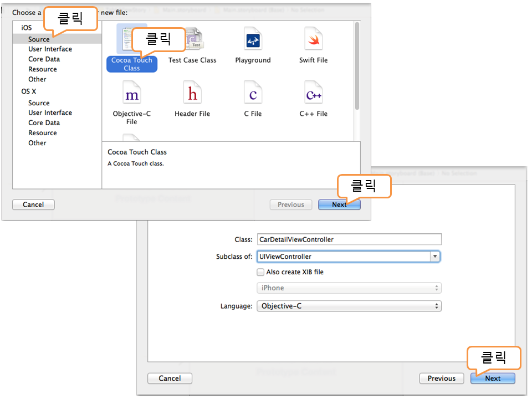Choose the Playground file template icon
532x399 pixels.
tap(253, 40)
